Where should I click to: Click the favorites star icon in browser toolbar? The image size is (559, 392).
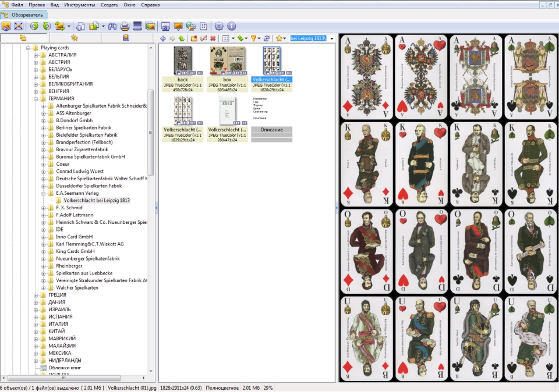pyautogui.click(x=279, y=38)
